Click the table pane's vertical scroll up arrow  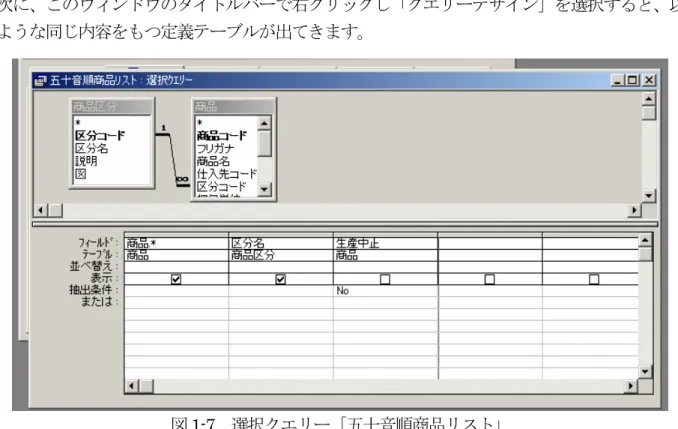coord(648,99)
